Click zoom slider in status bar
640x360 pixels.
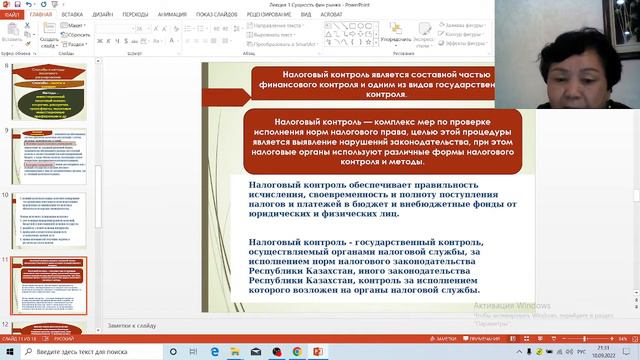[587, 339]
